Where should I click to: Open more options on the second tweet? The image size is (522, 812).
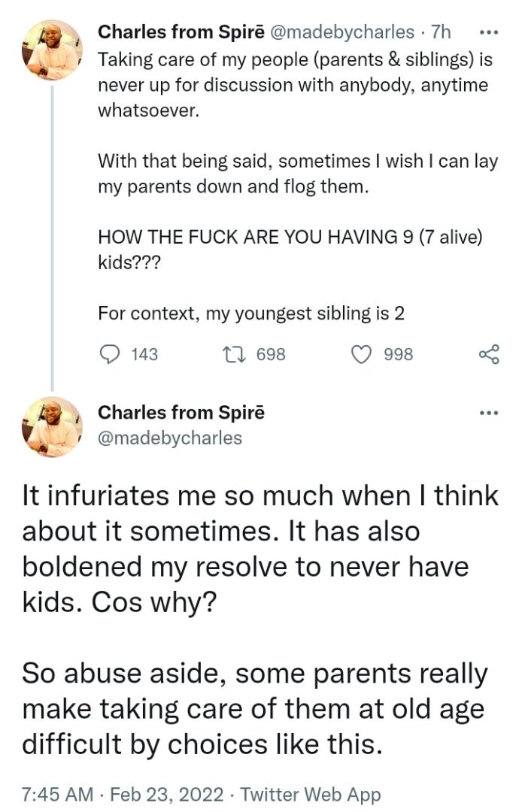coord(488,413)
